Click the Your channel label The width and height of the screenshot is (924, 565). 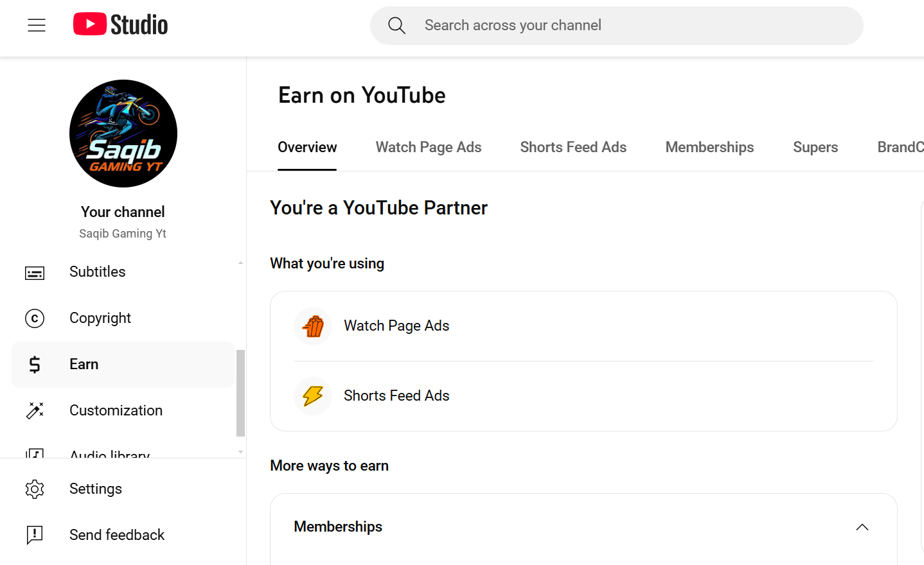[123, 212]
